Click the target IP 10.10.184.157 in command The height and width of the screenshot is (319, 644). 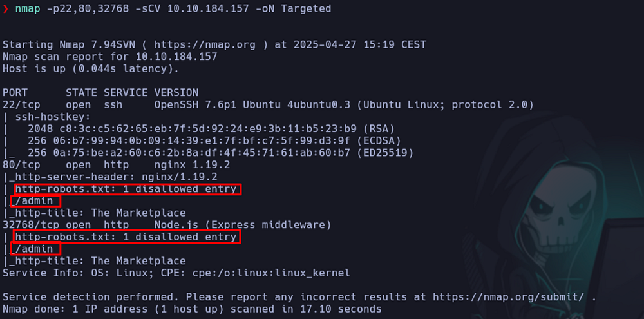(x=207, y=8)
